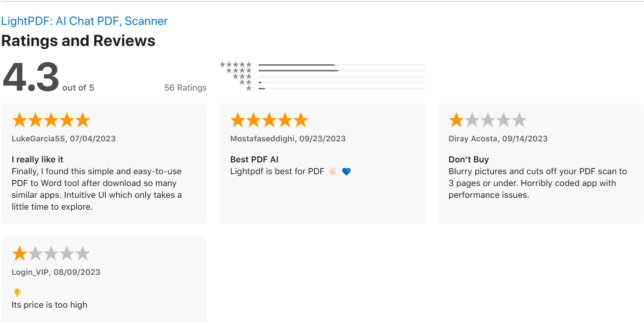This screenshot has height=323, width=644.
Task: Select the fifth star on Mostafaseddighi's rating
Action: [x=301, y=119]
